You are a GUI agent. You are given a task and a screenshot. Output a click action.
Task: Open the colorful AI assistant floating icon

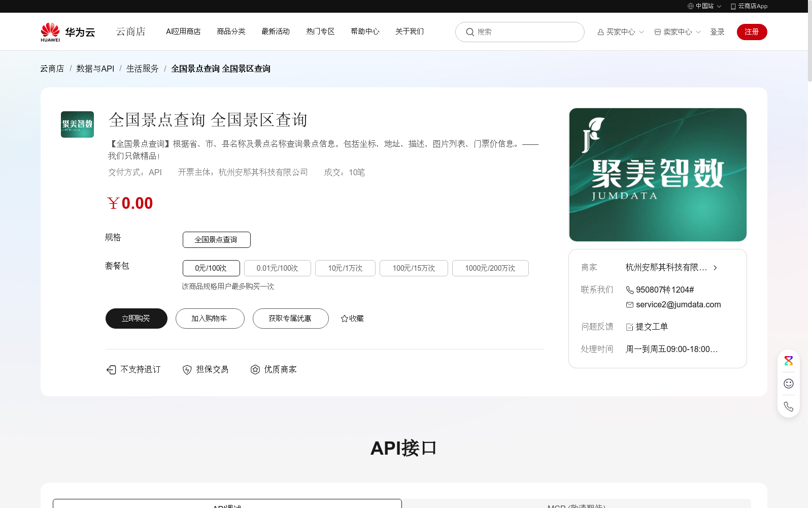click(789, 361)
